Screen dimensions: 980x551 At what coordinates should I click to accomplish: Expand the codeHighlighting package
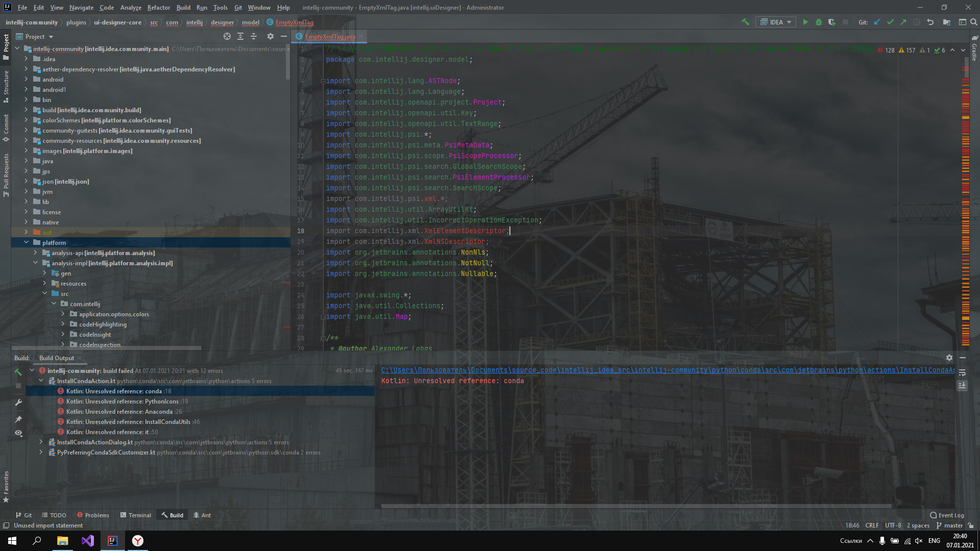point(63,324)
